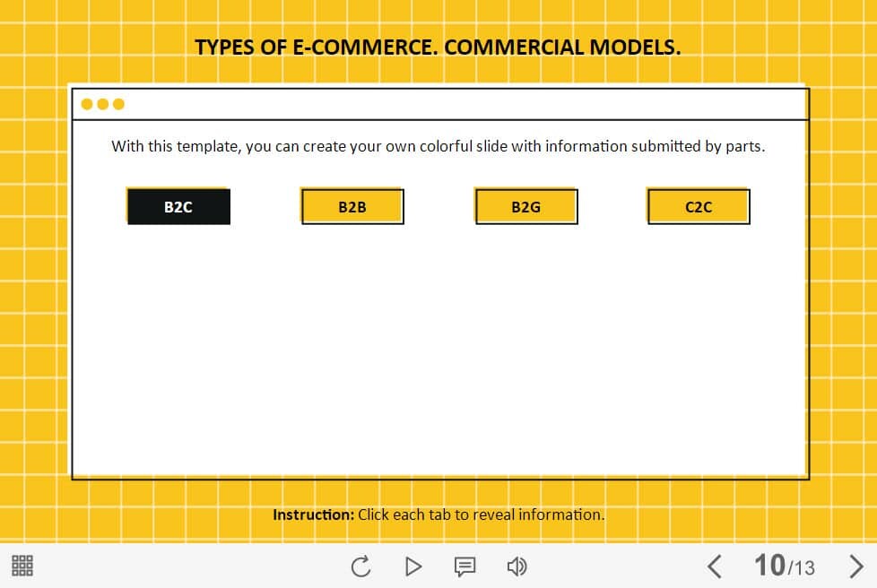Reveal the B2G tab information
The image size is (877, 588).
526,207
